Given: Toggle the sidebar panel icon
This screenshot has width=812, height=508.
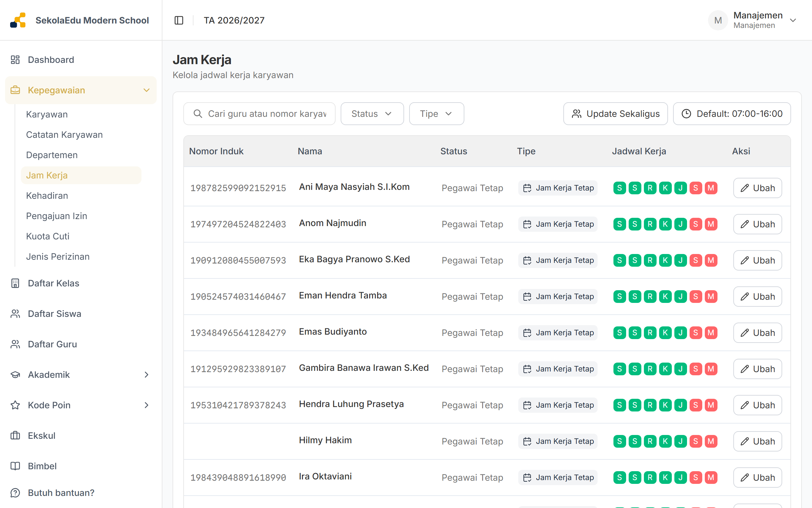Looking at the screenshot, I should click(179, 20).
